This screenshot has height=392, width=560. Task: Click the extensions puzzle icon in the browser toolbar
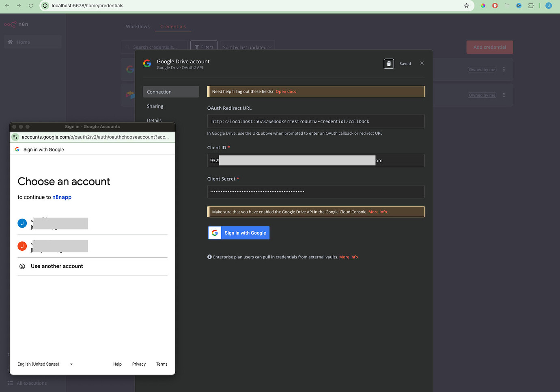pyautogui.click(x=531, y=6)
